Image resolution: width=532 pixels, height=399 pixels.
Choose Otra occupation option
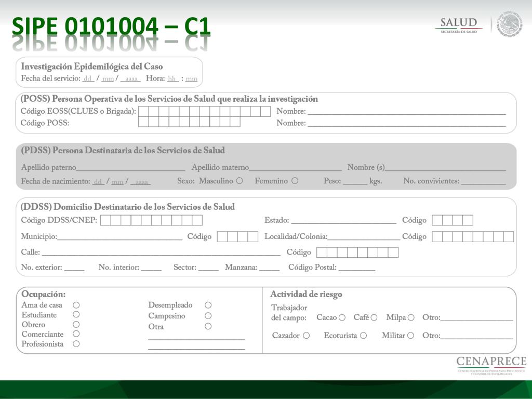click(208, 326)
